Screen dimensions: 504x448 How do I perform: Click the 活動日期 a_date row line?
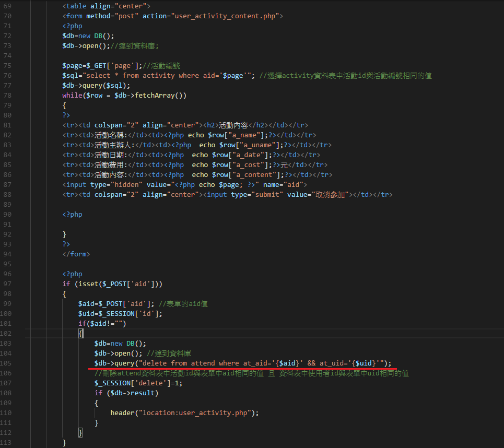191,155
